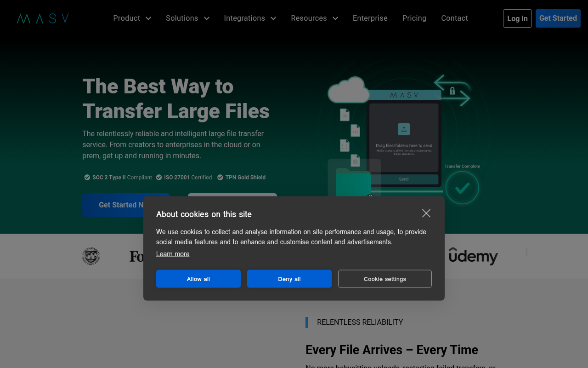The image size is (588, 368).
Task: Click the cloud icon in hero illustration
Action: pos(349,90)
